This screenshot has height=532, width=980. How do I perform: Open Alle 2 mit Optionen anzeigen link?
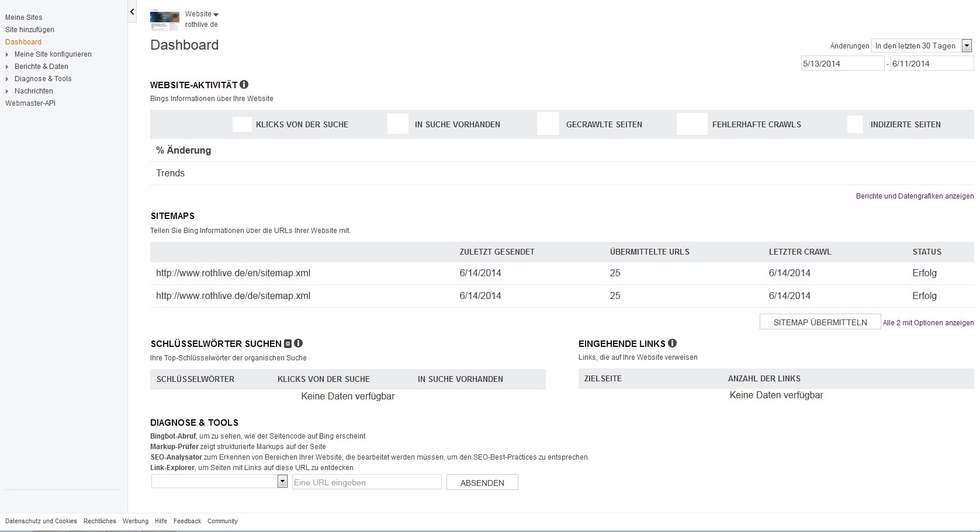point(929,323)
